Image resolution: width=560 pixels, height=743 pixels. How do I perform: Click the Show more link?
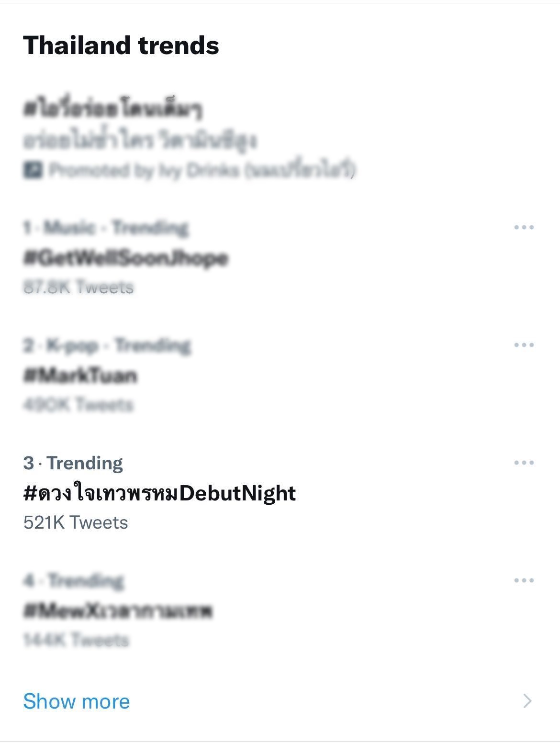tap(77, 701)
